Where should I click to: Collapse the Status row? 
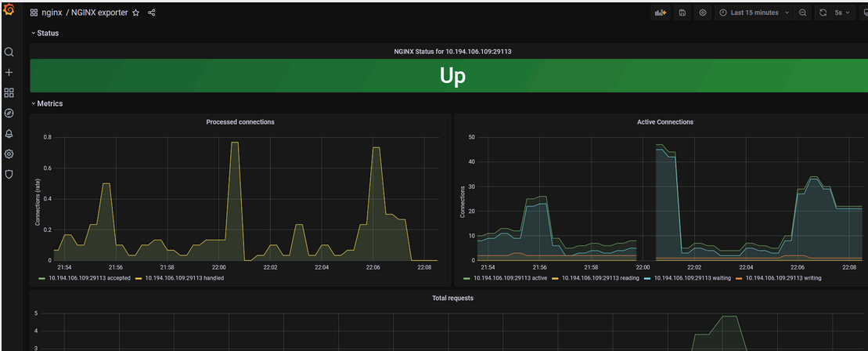pyautogui.click(x=47, y=33)
